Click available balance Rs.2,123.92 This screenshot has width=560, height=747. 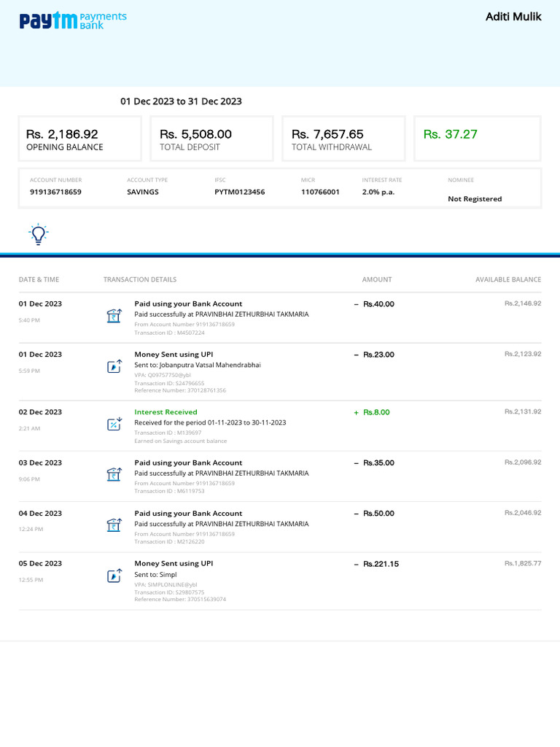point(523,354)
